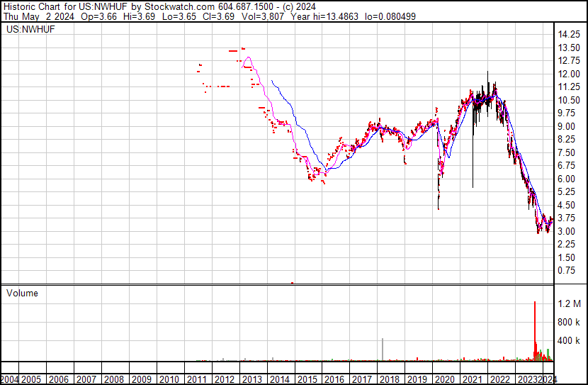Click the 3.75 price axis label
This screenshot has height=385, width=588.
pyautogui.click(x=566, y=218)
